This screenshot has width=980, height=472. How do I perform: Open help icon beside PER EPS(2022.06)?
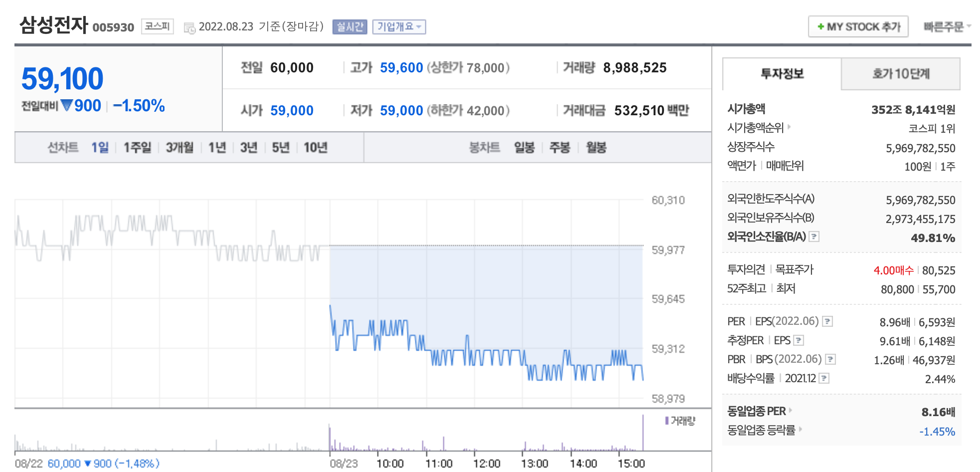(x=827, y=321)
